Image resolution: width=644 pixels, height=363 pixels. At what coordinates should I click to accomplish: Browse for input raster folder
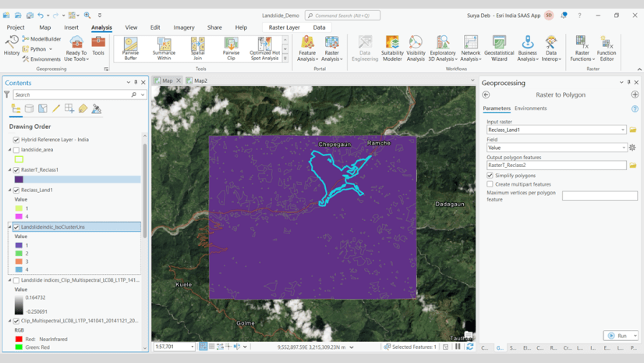coord(633,130)
